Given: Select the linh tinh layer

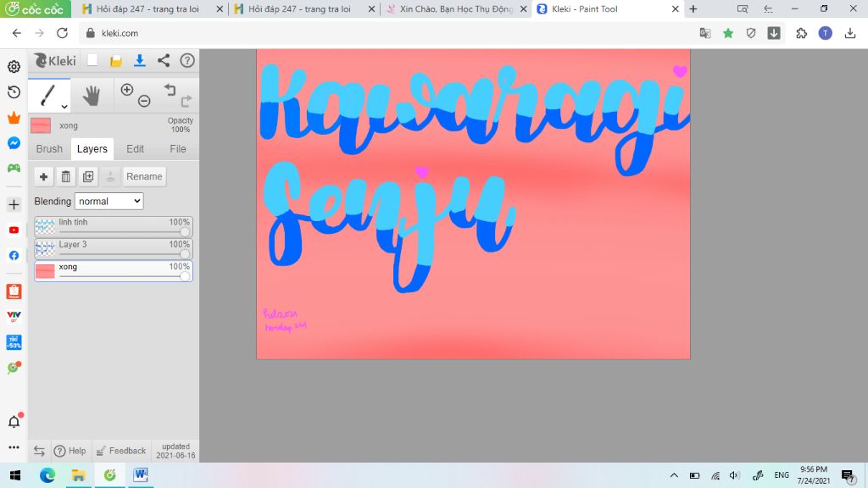Looking at the screenshot, I should (114, 226).
